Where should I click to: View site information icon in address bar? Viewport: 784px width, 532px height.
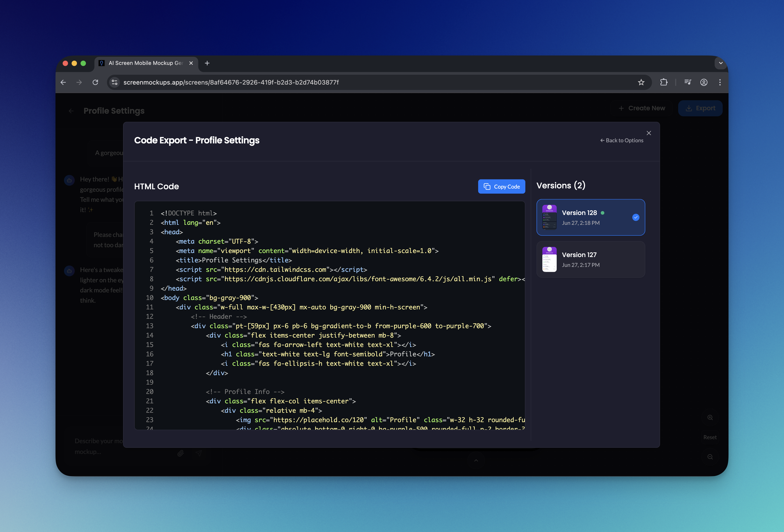point(115,82)
